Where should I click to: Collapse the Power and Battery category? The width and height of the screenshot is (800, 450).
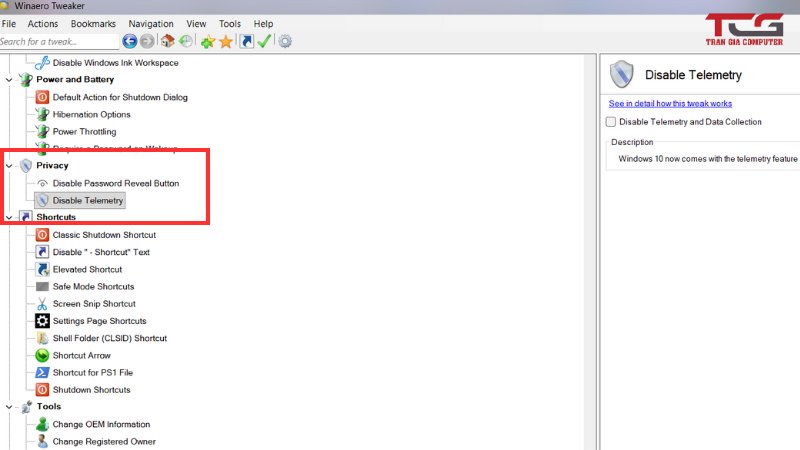9,79
